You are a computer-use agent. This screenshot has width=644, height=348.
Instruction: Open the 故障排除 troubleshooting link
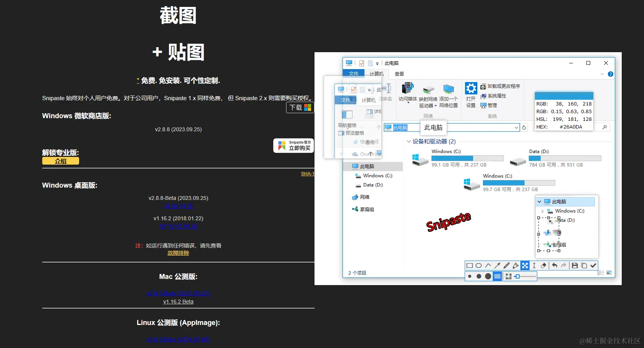coord(178,252)
